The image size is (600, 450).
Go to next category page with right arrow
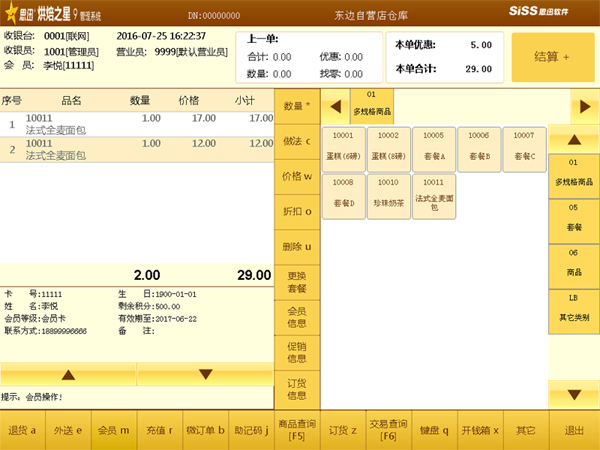point(585,106)
